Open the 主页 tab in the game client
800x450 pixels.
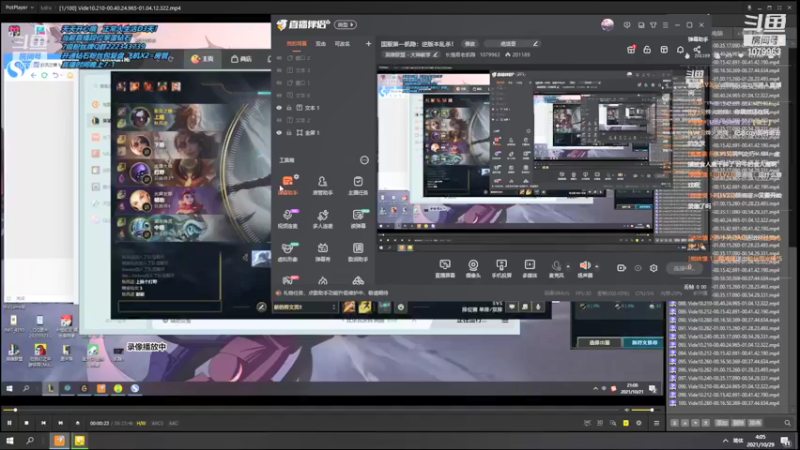pyautogui.click(x=203, y=59)
